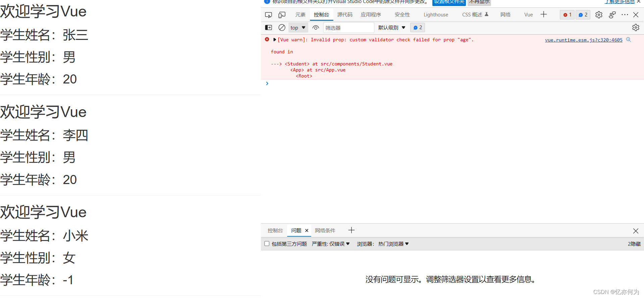The image size is (644, 298).
Task: Open the Vue devtools tab
Action: tap(529, 15)
